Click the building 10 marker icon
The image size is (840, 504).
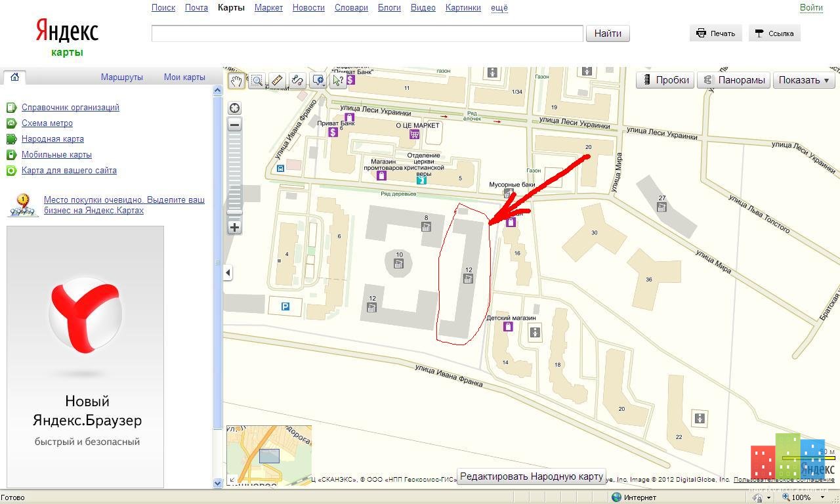pos(398,264)
